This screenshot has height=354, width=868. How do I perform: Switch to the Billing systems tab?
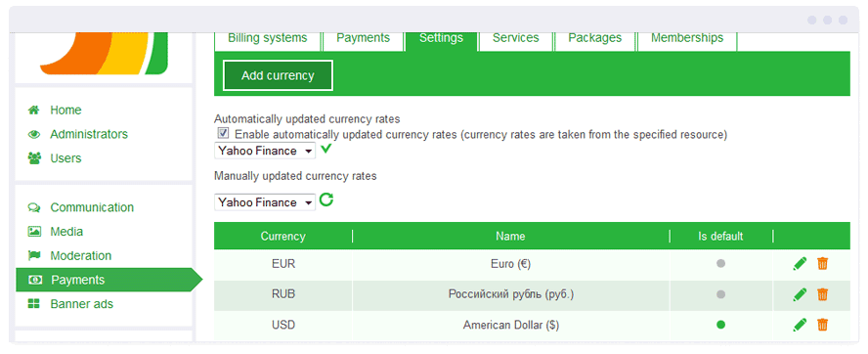point(268,38)
